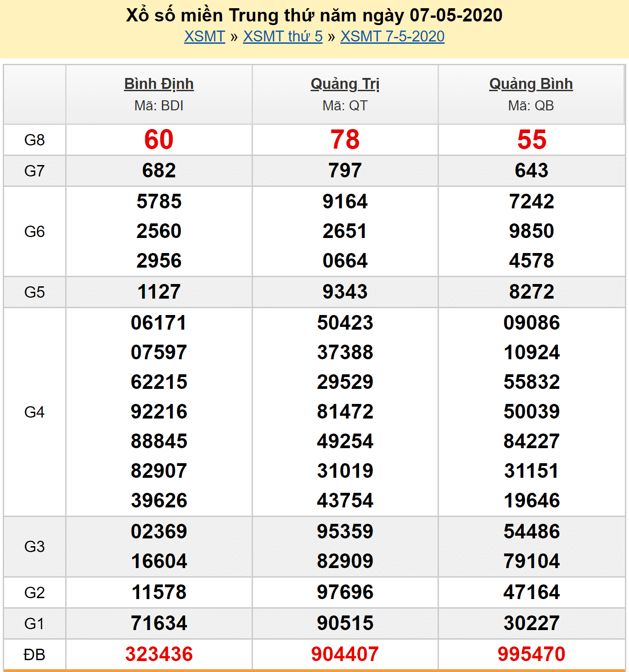Click the text Mã: QB
Image resolution: width=629 pixels, height=672 pixels.
(531, 106)
